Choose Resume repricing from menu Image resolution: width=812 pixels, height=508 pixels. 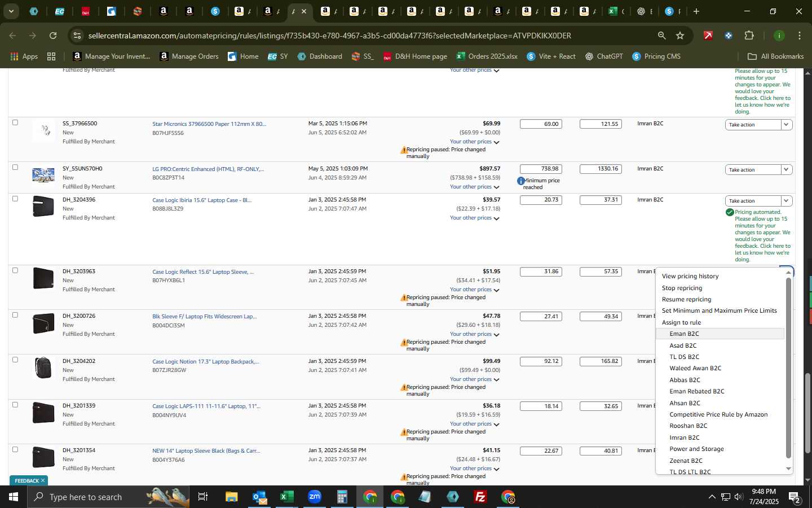[x=686, y=300]
